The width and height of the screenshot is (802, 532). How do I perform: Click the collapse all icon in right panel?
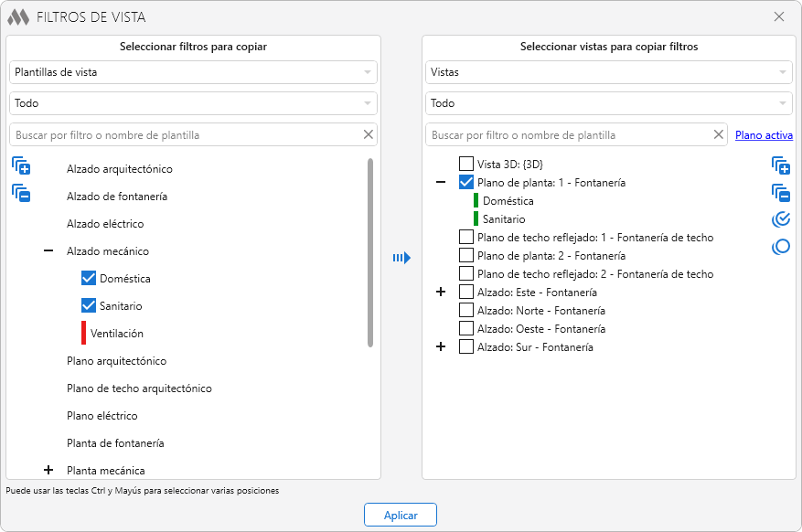pyautogui.click(x=780, y=192)
